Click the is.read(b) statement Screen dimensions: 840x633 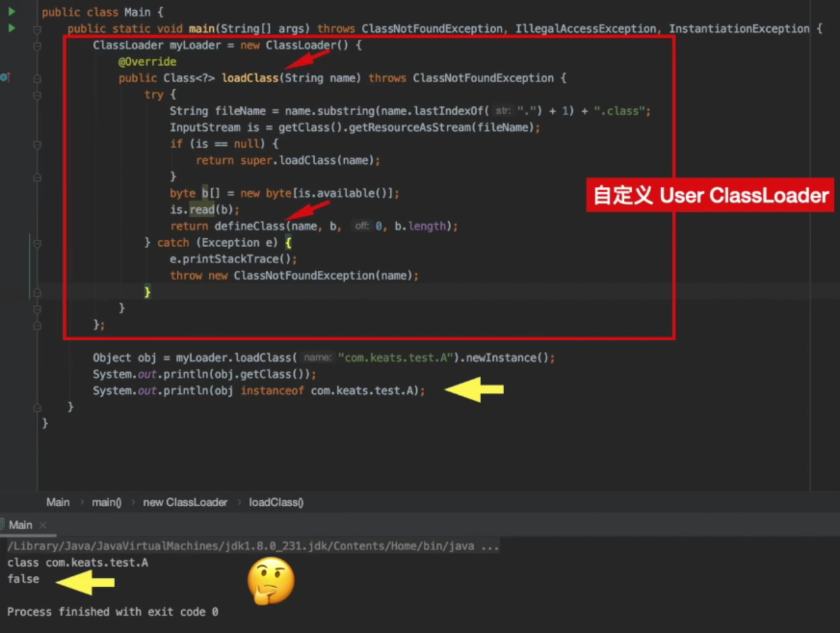coord(204,210)
